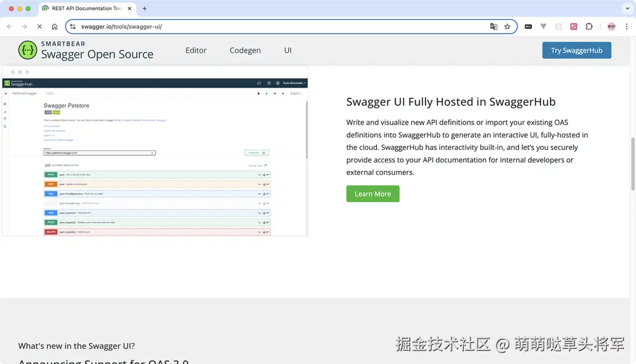Open the red extension icon in toolbar
The image size is (636, 364).
point(574,26)
